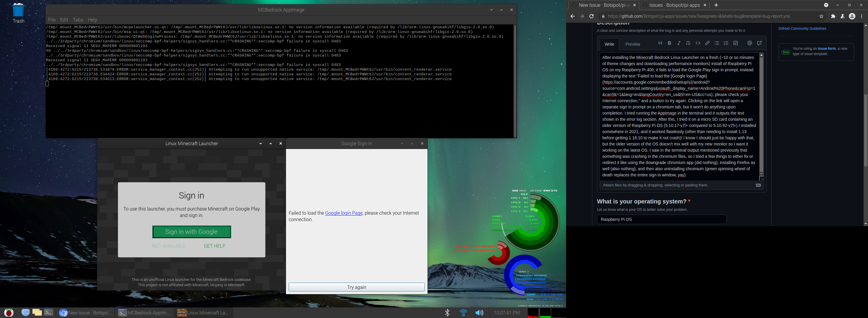Toggle Bluetooth from the system tray

coord(447,313)
